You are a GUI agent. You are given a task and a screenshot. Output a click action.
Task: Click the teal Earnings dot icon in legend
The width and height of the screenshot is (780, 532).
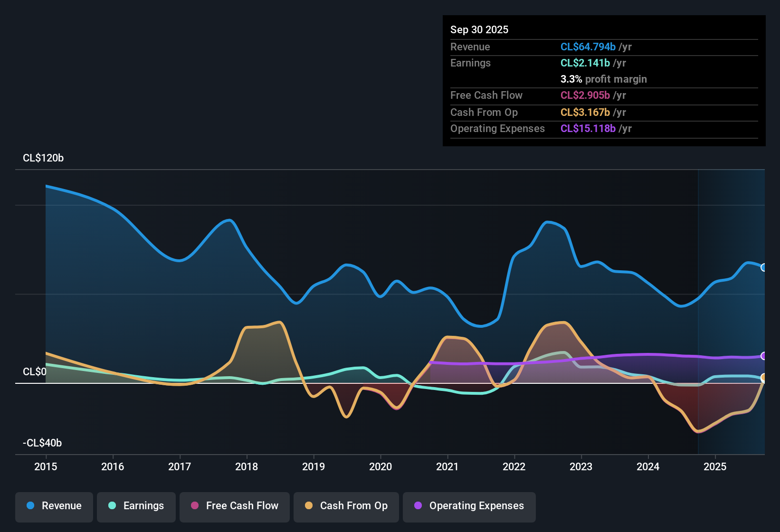112,506
